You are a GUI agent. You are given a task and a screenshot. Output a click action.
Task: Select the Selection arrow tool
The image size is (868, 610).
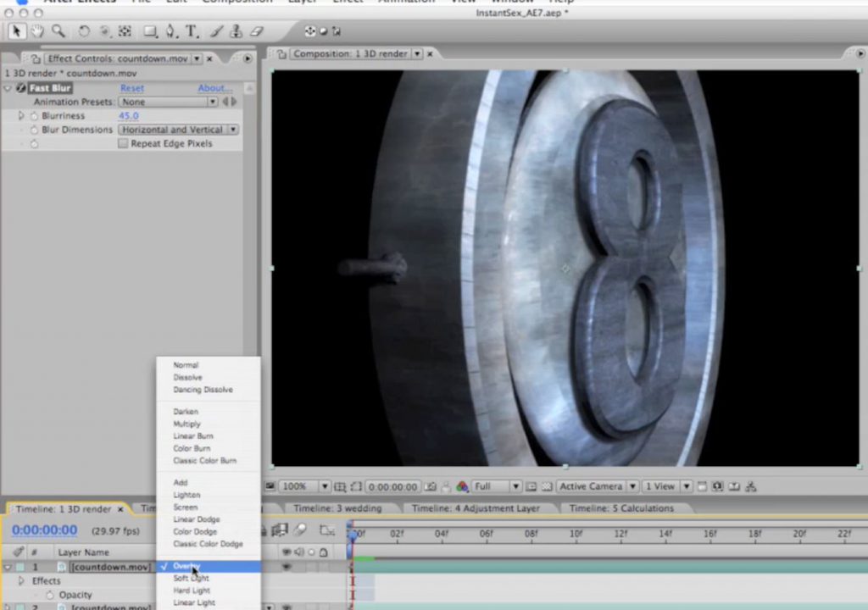coord(16,31)
